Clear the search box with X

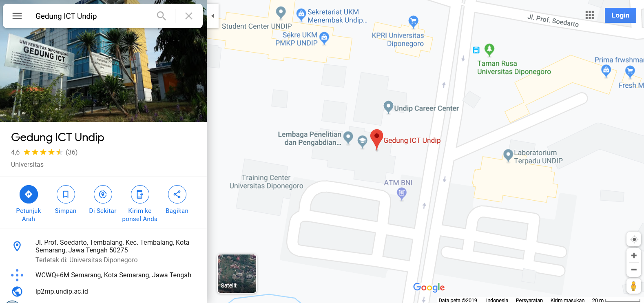pos(189,16)
